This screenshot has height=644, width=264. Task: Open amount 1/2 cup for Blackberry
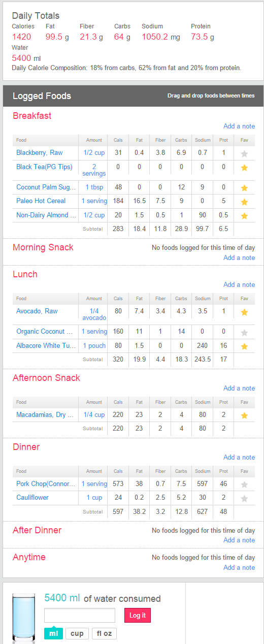(x=94, y=152)
